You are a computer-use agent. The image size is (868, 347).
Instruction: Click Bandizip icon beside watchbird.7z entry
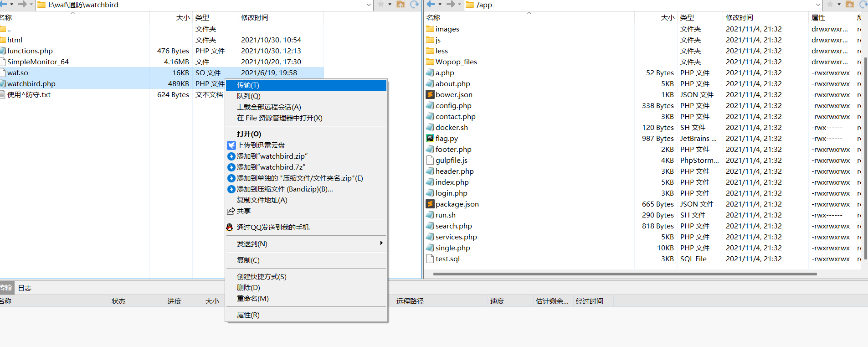point(231,167)
